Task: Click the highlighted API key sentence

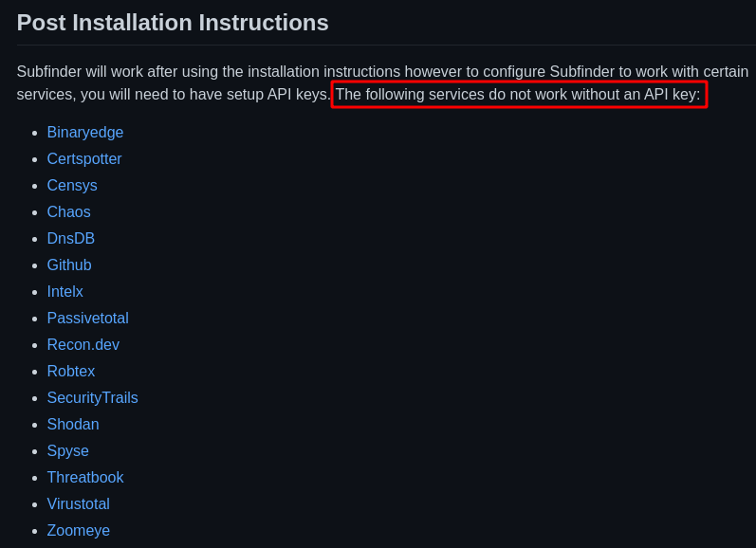Action: [x=518, y=95]
